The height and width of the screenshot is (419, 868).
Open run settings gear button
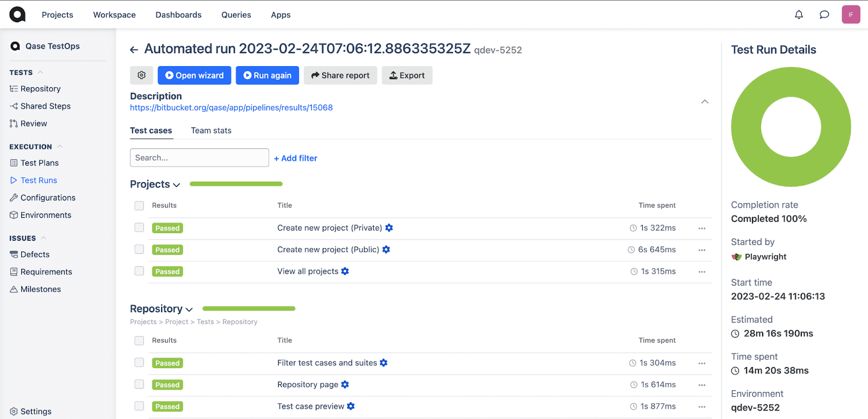click(142, 75)
